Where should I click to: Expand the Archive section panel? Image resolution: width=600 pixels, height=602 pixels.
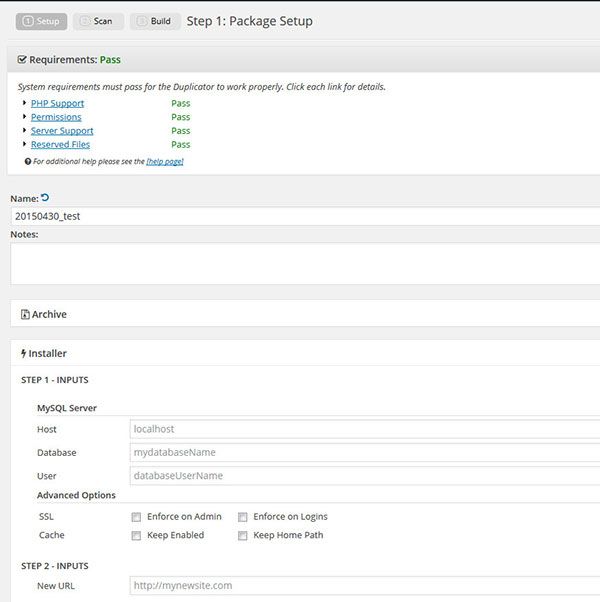[300, 314]
